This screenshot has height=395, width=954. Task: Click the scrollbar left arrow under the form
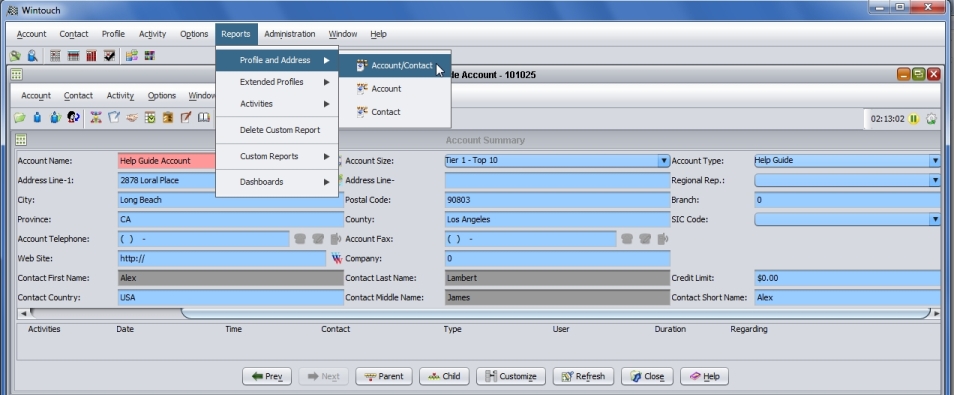coord(23,313)
